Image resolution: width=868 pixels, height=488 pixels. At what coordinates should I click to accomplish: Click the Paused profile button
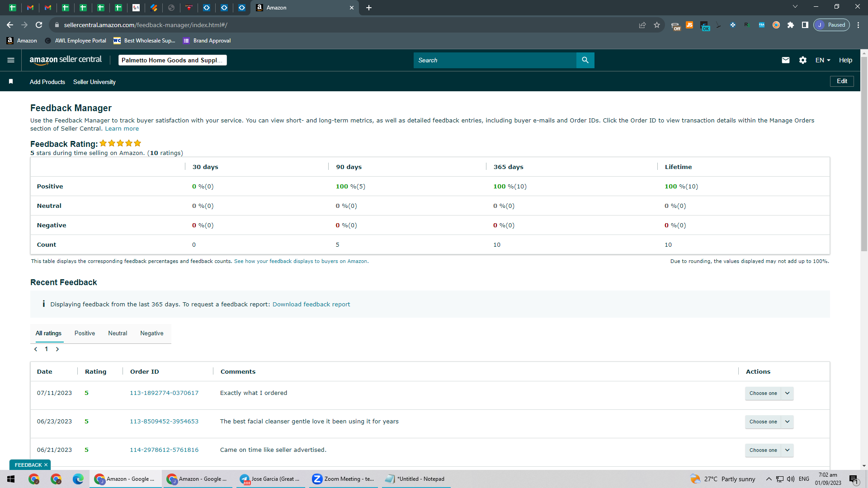tap(832, 25)
